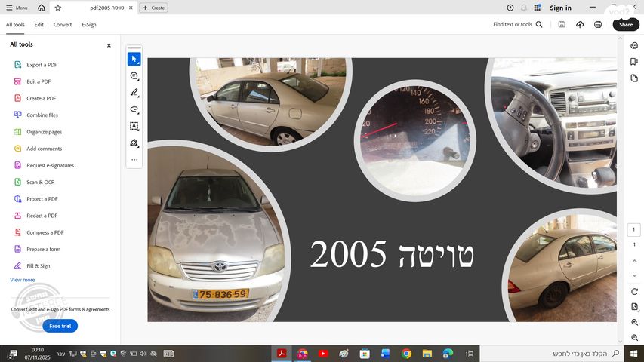The image size is (644, 362).
Task: Open the page thumbnails panel icon
Action: pyautogui.click(x=634, y=78)
